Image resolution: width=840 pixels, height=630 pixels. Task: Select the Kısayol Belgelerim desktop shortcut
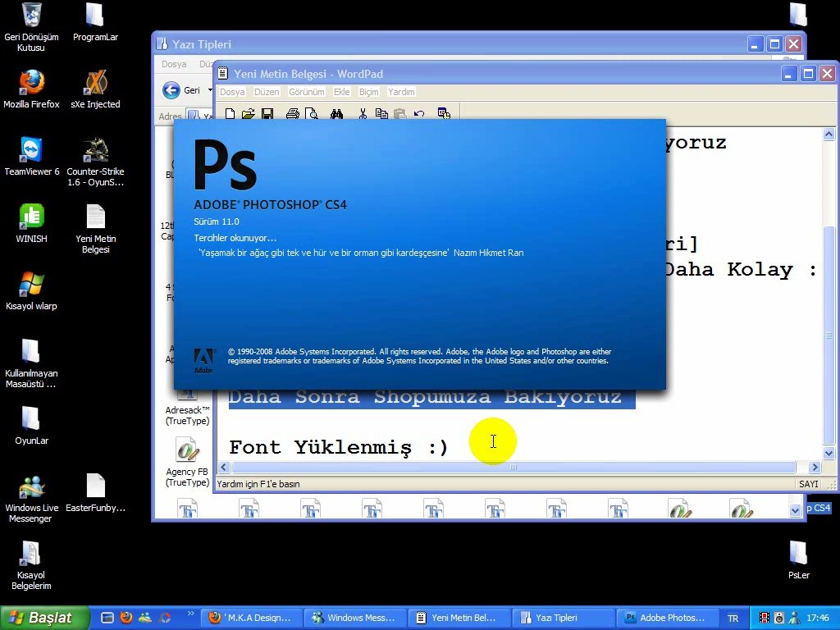(31, 564)
